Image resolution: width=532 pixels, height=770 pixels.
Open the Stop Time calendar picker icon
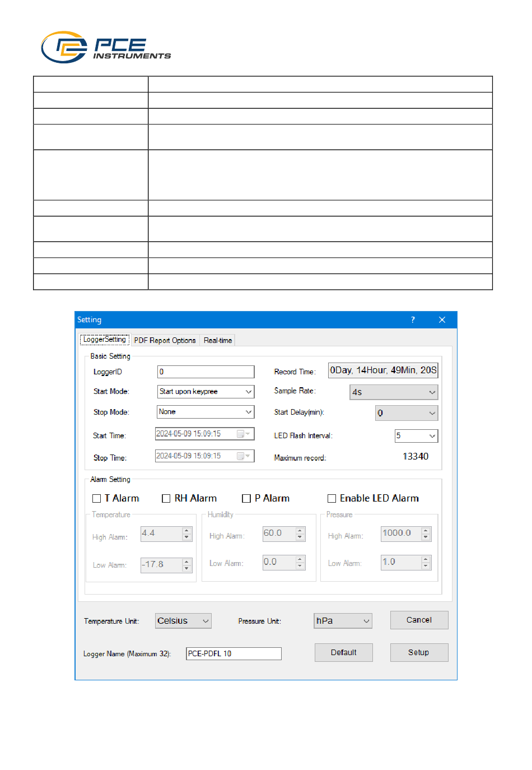coord(243,456)
